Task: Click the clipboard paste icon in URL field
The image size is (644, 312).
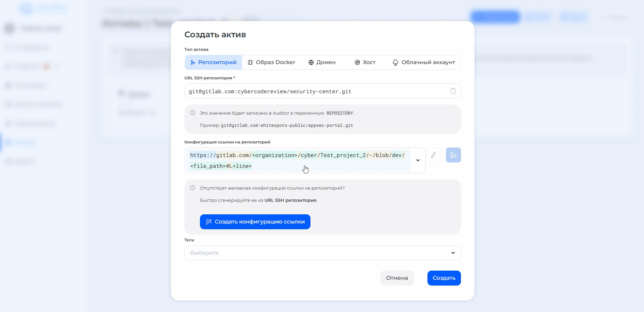Action: (x=453, y=91)
